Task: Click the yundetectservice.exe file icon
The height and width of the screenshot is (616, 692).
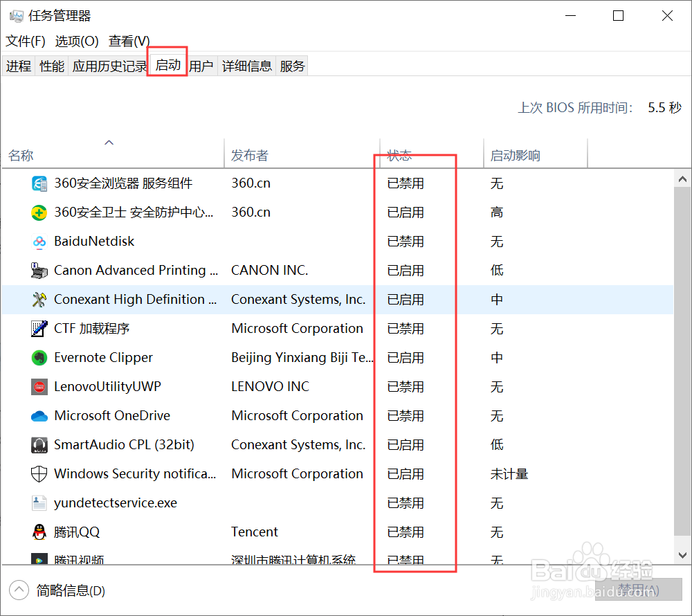Action: click(x=39, y=503)
